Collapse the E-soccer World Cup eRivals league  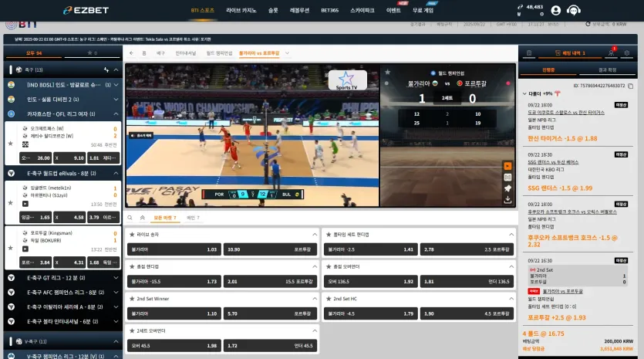click(x=116, y=174)
